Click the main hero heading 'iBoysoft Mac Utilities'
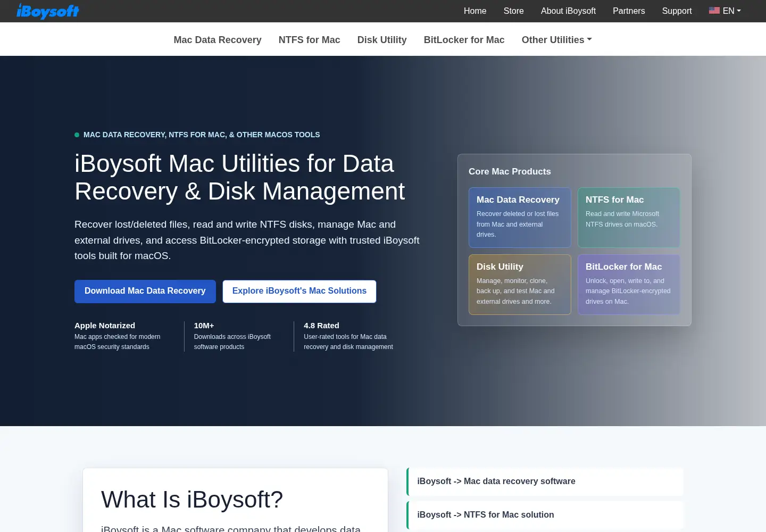 click(239, 177)
